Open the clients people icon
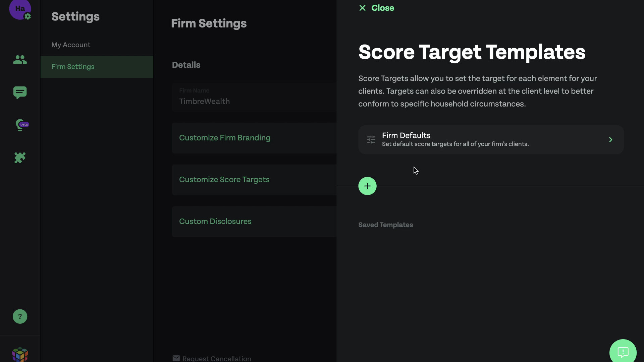This screenshot has height=362, width=644. click(x=20, y=60)
